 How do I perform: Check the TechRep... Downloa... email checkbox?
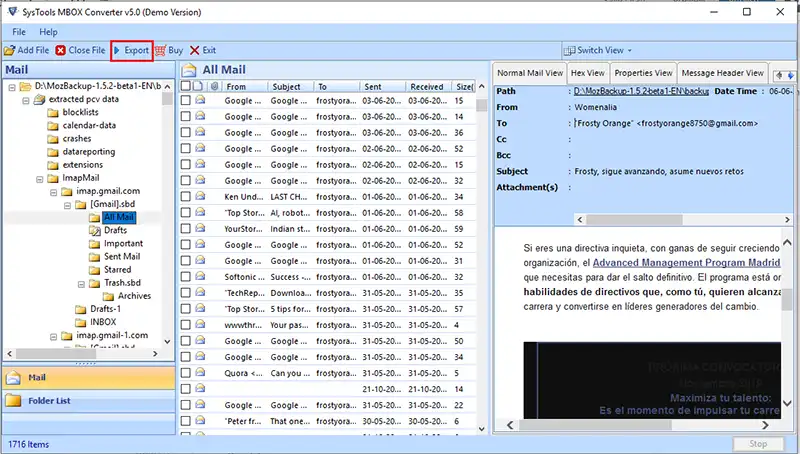pyautogui.click(x=186, y=293)
